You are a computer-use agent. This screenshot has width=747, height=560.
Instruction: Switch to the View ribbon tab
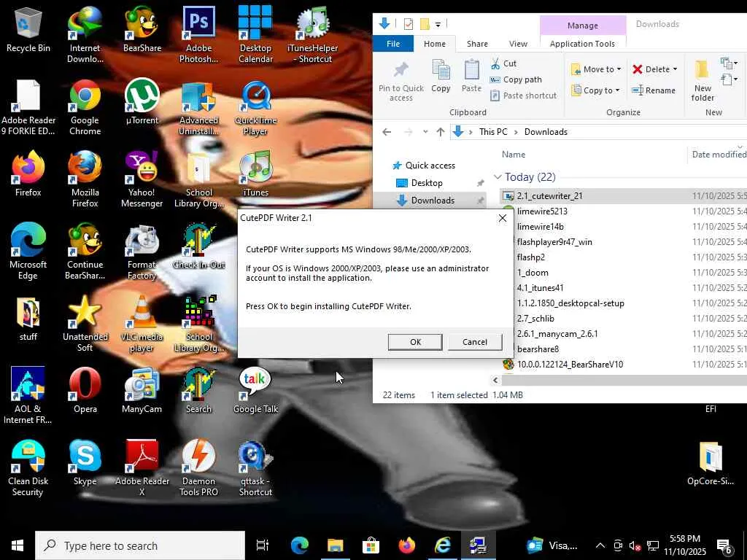[x=518, y=44]
